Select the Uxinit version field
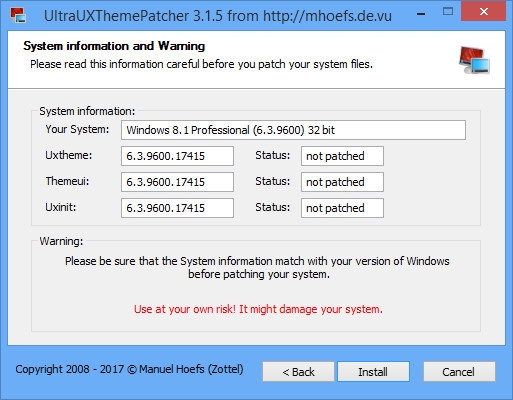Image resolution: width=513 pixels, height=400 pixels. pos(177,208)
